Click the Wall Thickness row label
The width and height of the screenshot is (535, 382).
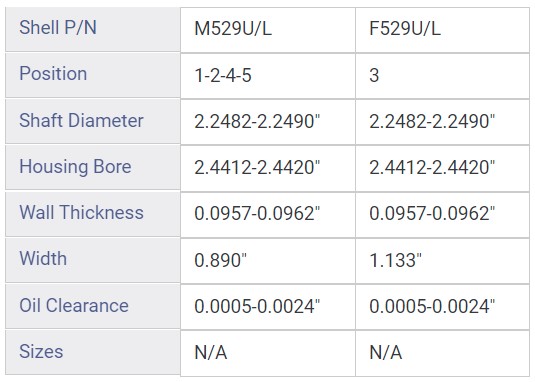coord(93,214)
